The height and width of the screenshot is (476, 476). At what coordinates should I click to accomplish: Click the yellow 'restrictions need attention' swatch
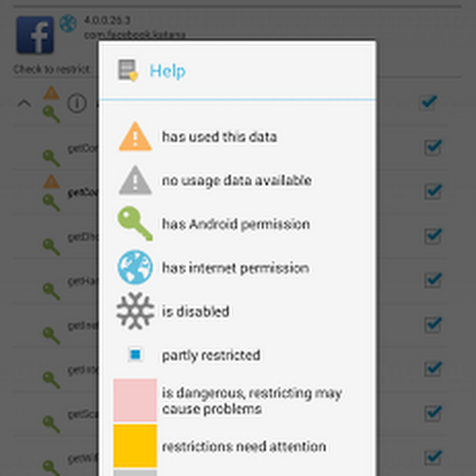(135, 446)
